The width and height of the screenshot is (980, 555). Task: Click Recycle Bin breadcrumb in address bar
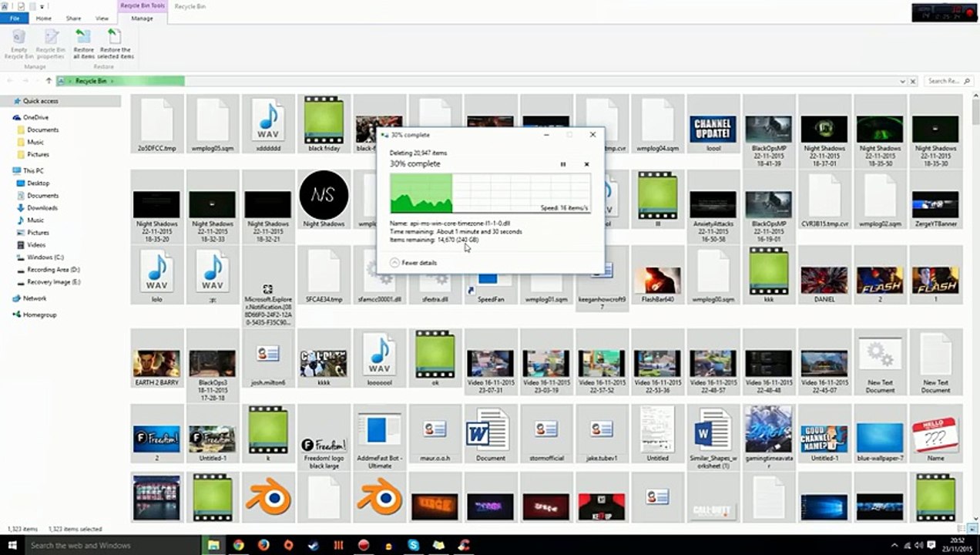91,81
